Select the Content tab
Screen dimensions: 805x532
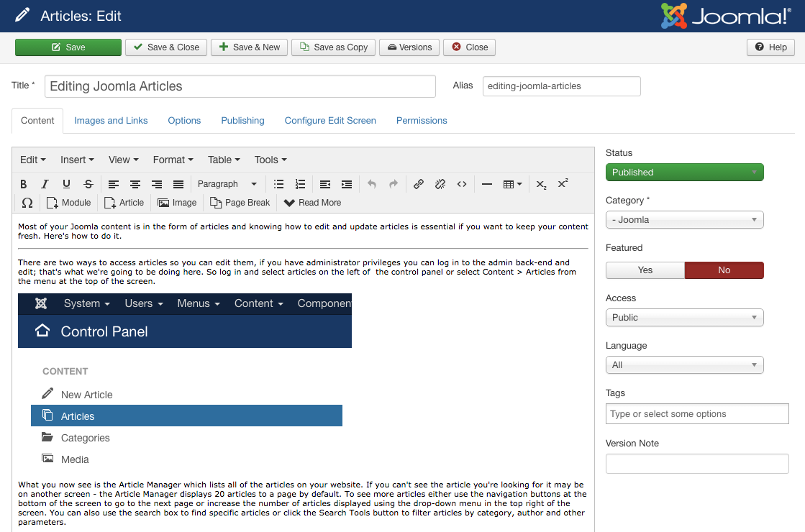(x=37, y=121)
